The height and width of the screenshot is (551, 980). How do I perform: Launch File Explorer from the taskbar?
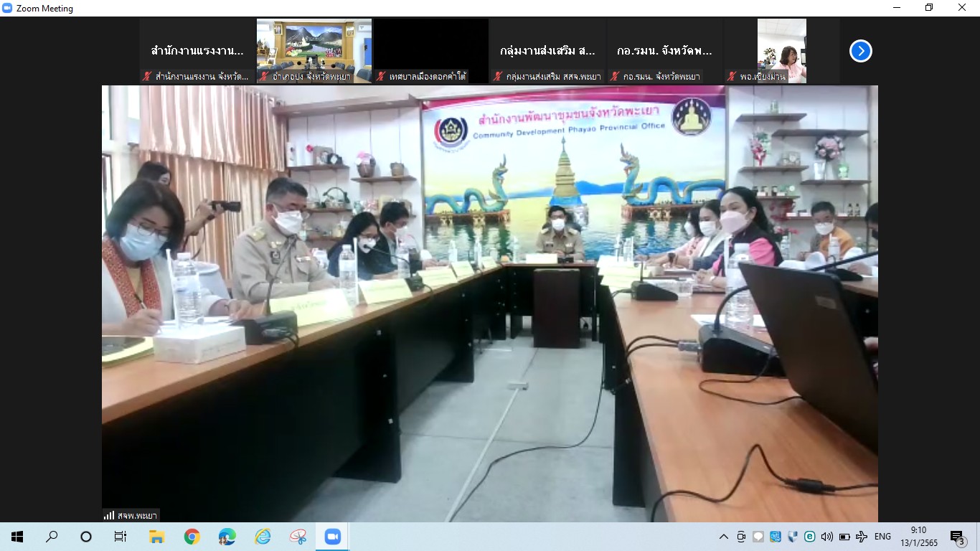click(156, 537)
